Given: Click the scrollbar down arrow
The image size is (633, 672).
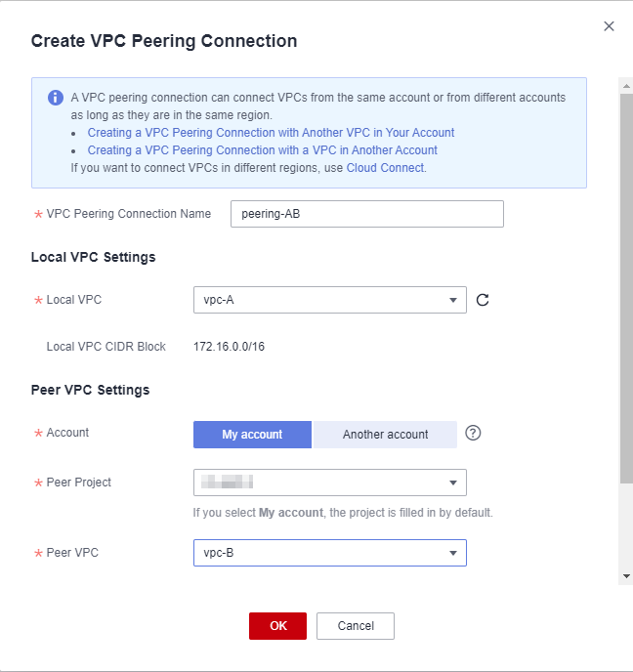Looking at the screenshot, I should coord(626,576).
